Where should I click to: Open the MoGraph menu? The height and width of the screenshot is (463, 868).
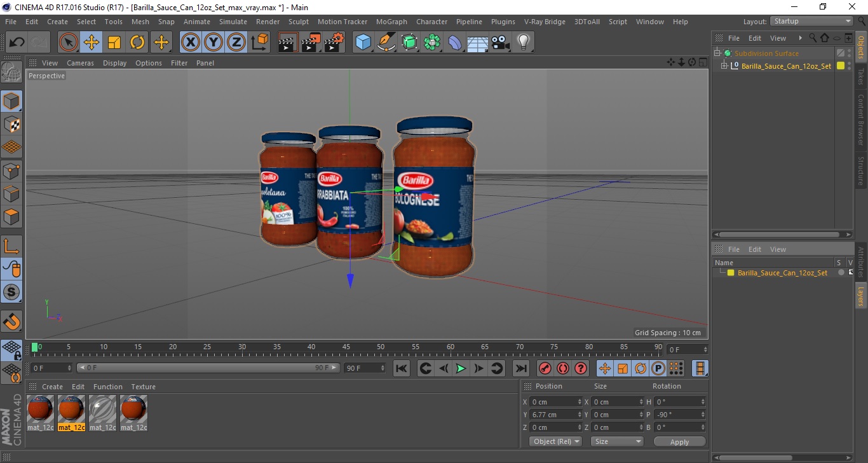pyautogui.click(x=391, y=22)
